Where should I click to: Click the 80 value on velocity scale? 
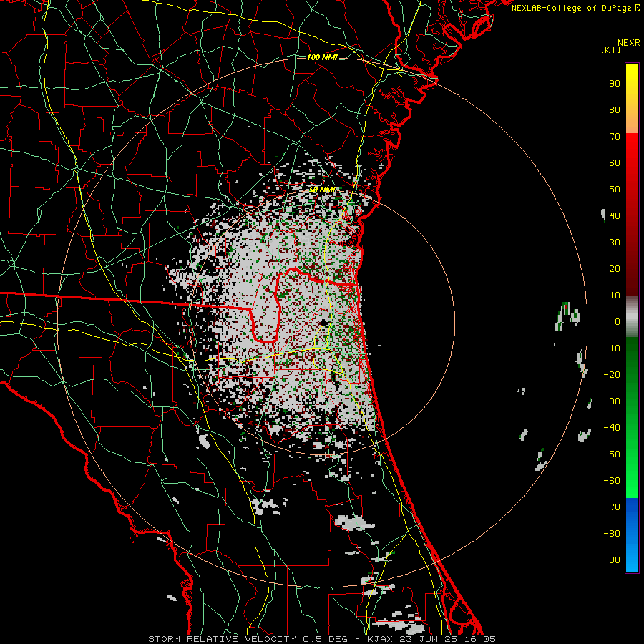tap(615, 110)
